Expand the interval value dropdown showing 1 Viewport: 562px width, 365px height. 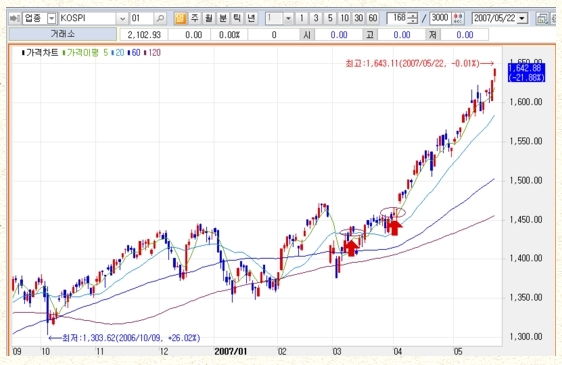point(288,18)
